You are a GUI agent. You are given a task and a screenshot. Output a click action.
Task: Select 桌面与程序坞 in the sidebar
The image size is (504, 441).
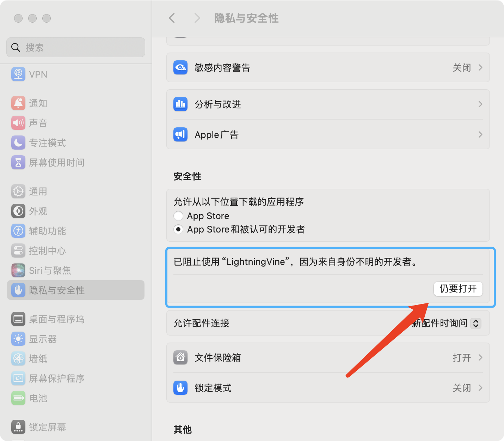[x=56, y=319]
